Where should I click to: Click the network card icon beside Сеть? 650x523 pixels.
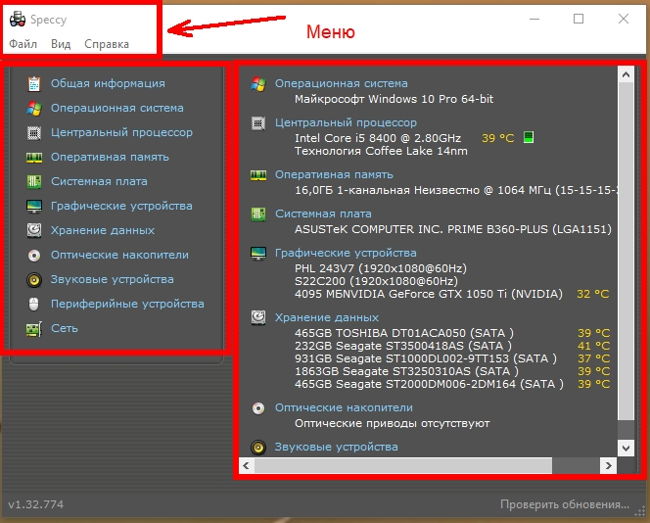(x=34, y=329)
